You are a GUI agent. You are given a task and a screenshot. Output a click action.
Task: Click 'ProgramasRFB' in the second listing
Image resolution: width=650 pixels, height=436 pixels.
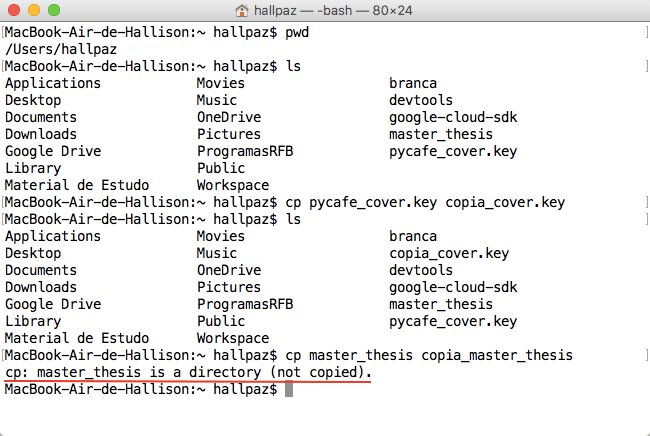(x=245, y=304)
